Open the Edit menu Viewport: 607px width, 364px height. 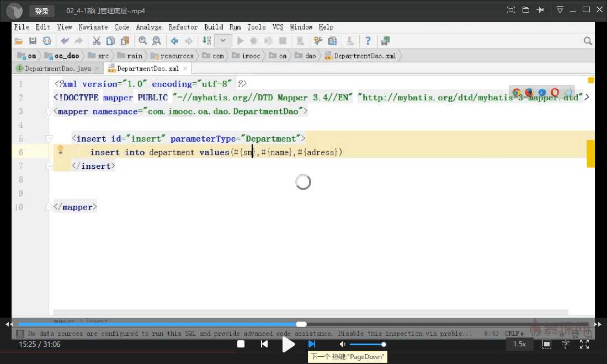click(x=42, y=27)
